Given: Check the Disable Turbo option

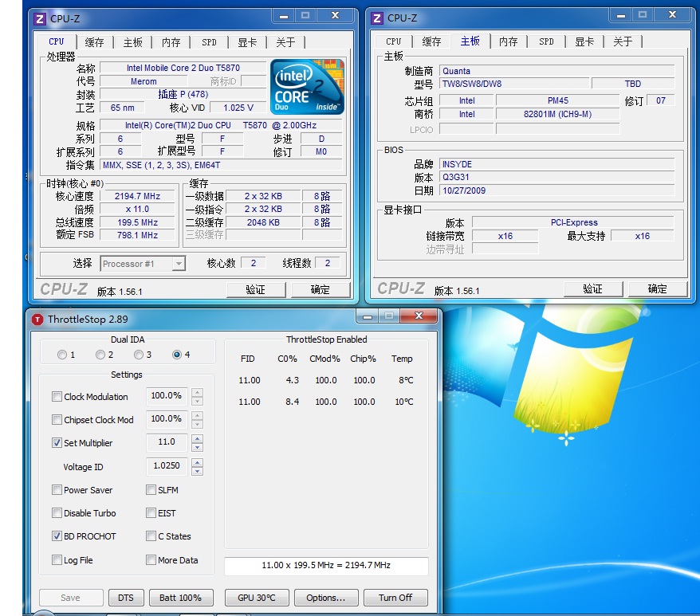Looking at the screenshot, I should (57, 513).
